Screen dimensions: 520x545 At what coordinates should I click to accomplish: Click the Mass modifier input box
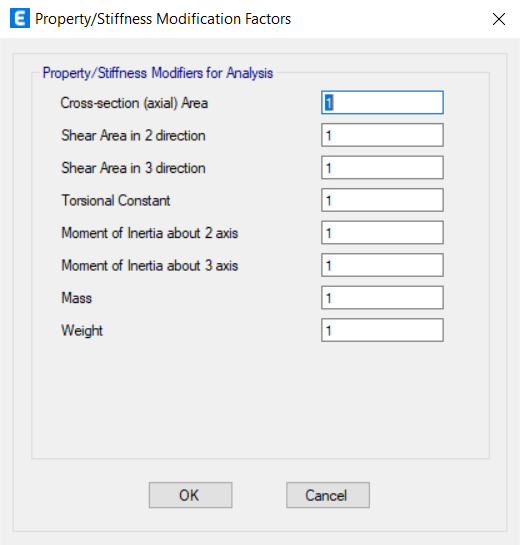[382, 298]
